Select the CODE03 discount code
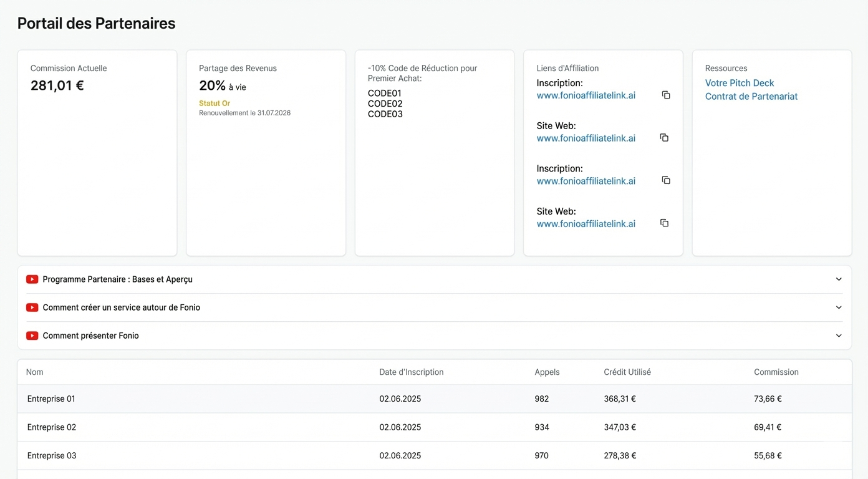Screen dimensions: 868x479 click(x=385, y=114)
